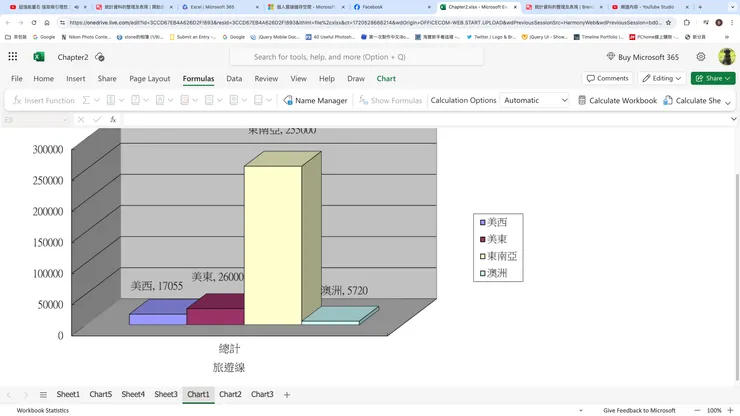Expand the Financial functions dropdown arrow

point(121,100)
